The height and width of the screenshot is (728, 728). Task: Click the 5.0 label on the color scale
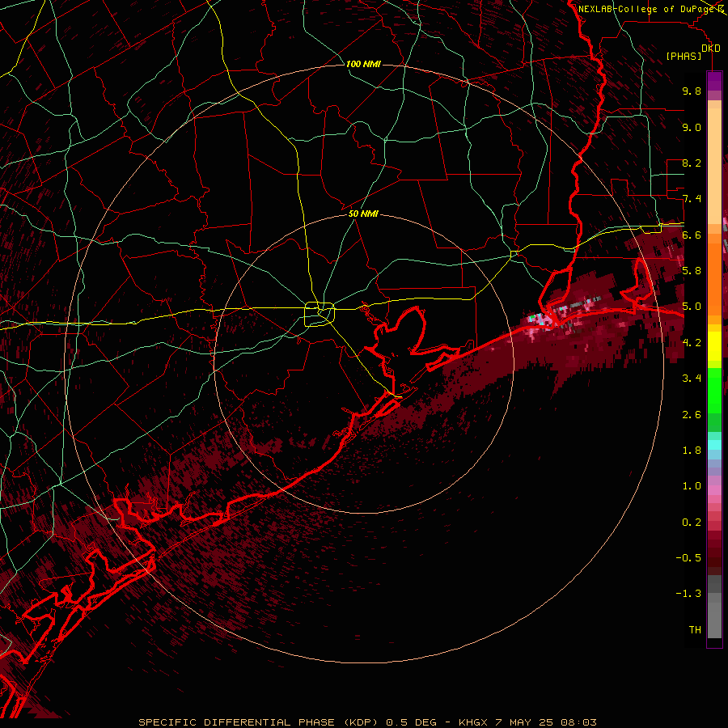pyautogui.click(x=692, y=307)
